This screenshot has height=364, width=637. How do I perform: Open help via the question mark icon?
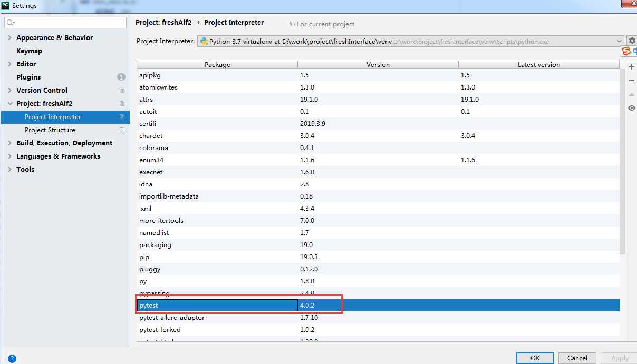click(x=12, y=359)
